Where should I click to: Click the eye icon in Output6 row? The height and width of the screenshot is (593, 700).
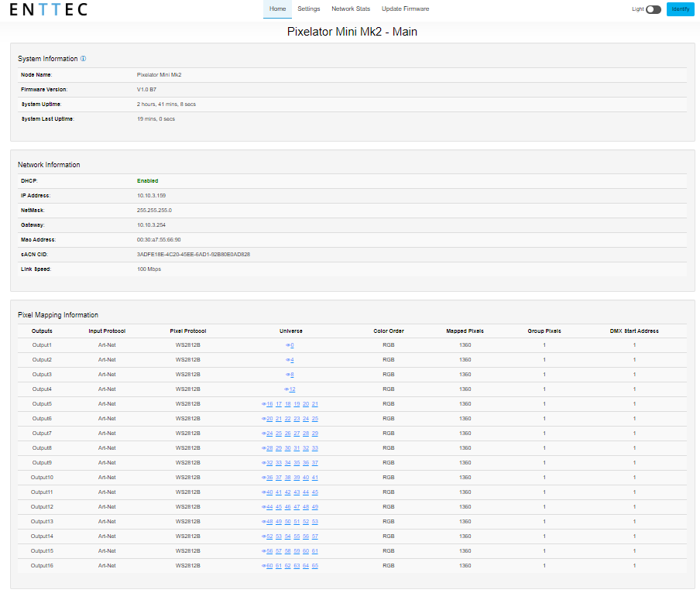[264, 419]
